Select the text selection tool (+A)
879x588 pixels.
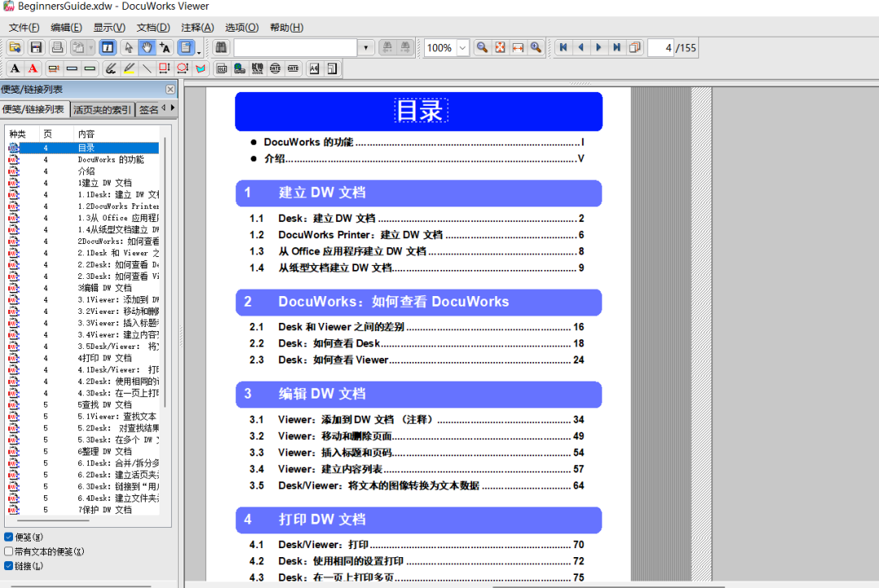(x=164, y=48)
